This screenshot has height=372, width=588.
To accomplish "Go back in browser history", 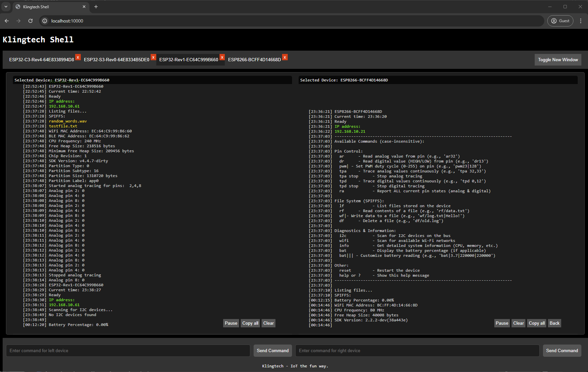I will tap(7, 21).
